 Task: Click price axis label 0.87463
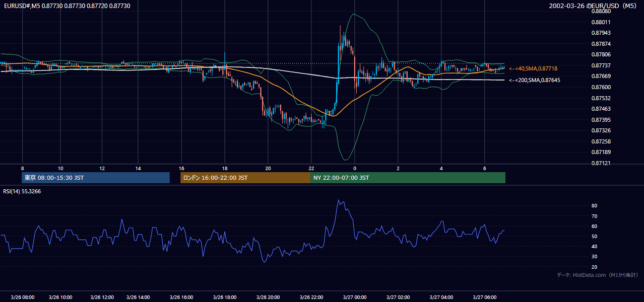click(x=601, y=109)
